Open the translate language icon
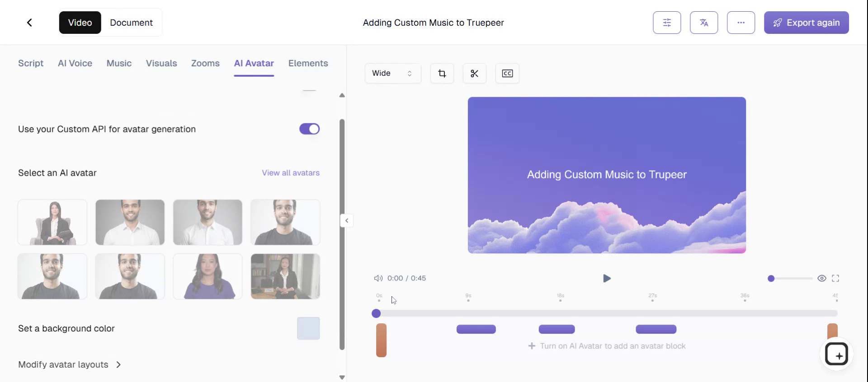Viewport: 868px width, 382px height. (x=704, y=23)
